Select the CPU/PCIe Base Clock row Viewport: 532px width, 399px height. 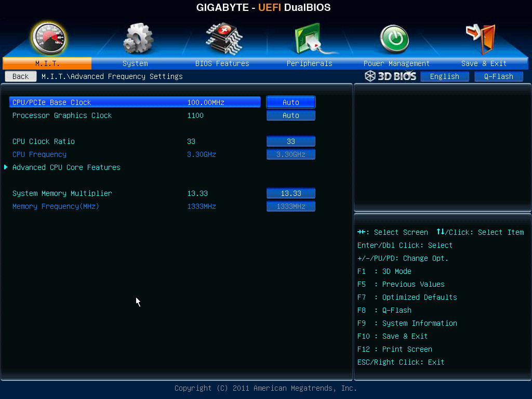135,102
